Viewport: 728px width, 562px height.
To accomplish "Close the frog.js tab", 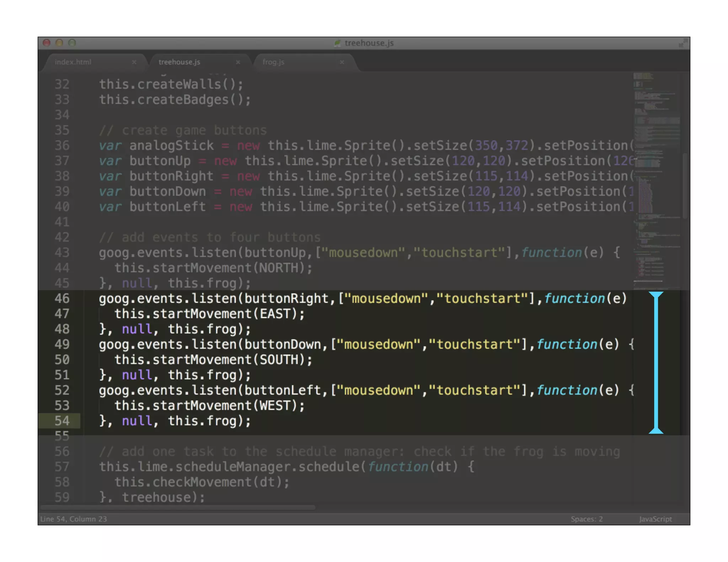I will click(342, 62).
